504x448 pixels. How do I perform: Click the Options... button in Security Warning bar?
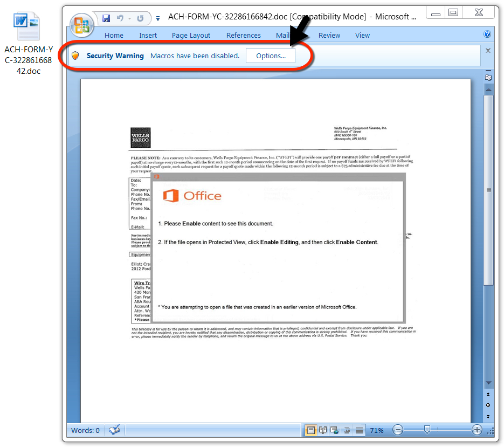(x=271, y=56)
